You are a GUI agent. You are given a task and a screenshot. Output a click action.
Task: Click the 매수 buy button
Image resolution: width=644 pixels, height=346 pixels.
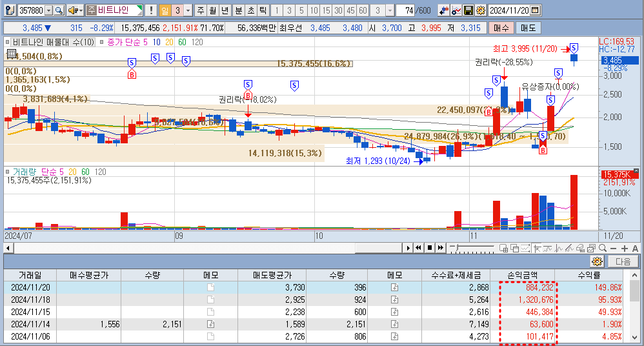click(501, 28)
